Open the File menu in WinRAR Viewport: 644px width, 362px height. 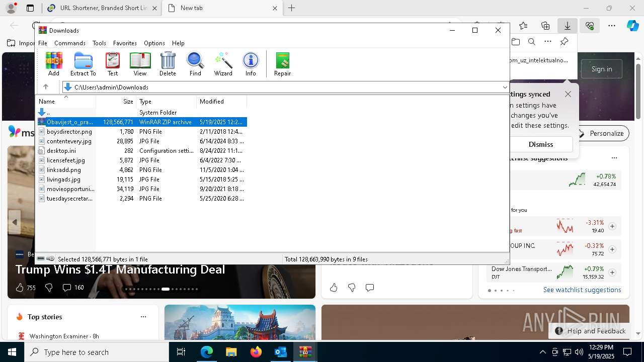point(43,43)
